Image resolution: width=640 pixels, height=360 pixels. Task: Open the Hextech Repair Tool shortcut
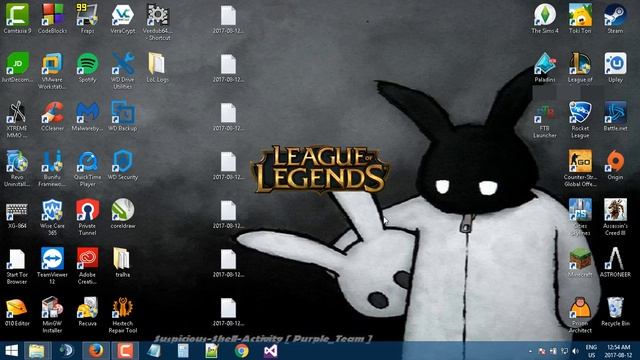122,315
